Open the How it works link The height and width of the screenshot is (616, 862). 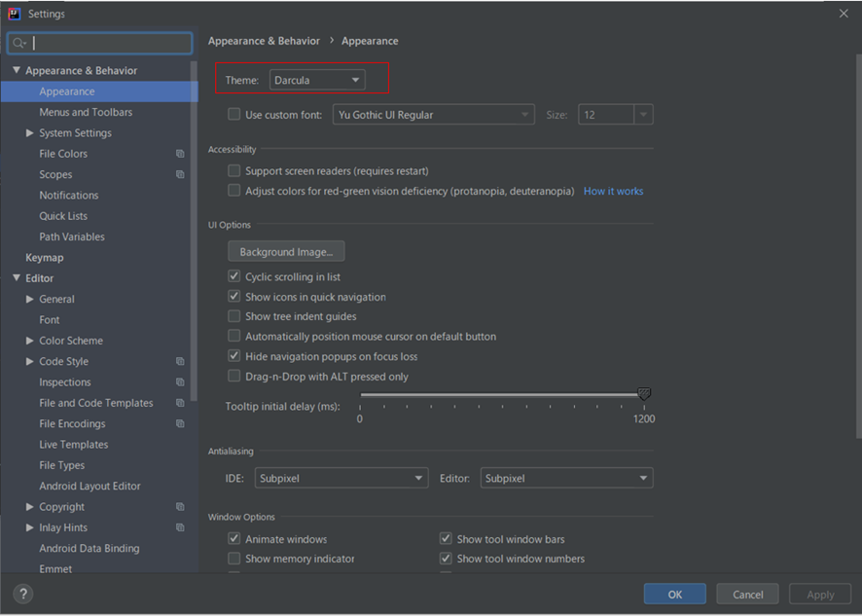coord(614,191)
